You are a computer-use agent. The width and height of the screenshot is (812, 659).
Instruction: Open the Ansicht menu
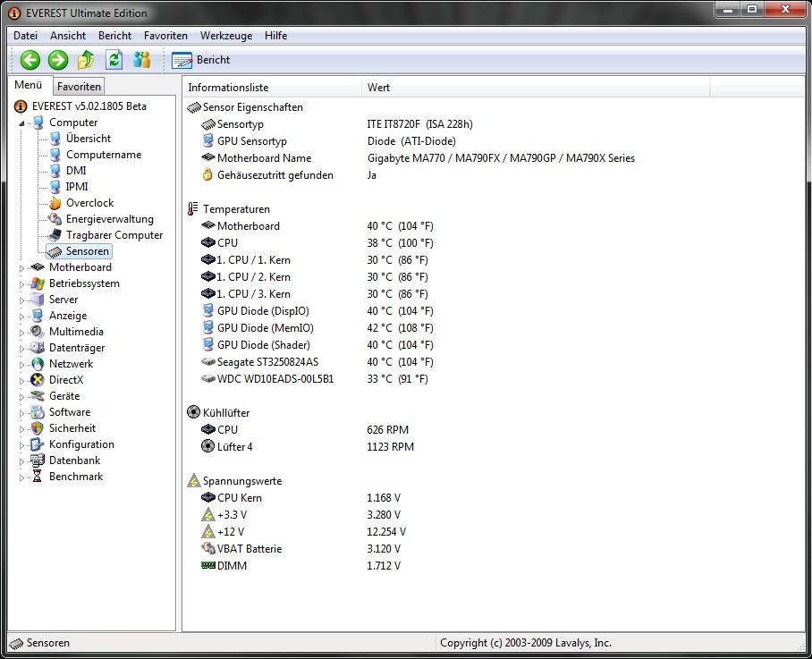pyautogui.click(x=68, y=36)
